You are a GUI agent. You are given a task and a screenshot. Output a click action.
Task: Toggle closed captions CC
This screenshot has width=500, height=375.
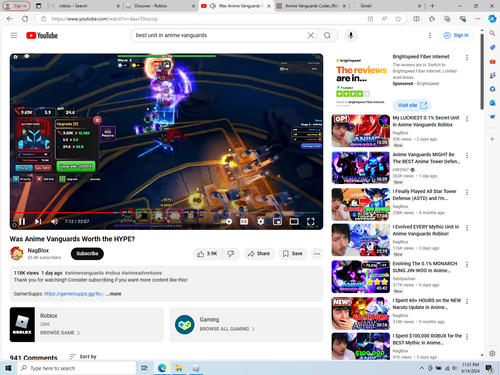coord(244,221)
